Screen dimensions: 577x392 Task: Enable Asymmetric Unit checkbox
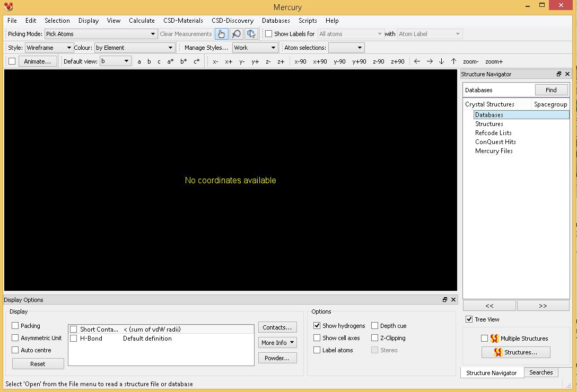[15, 337]
